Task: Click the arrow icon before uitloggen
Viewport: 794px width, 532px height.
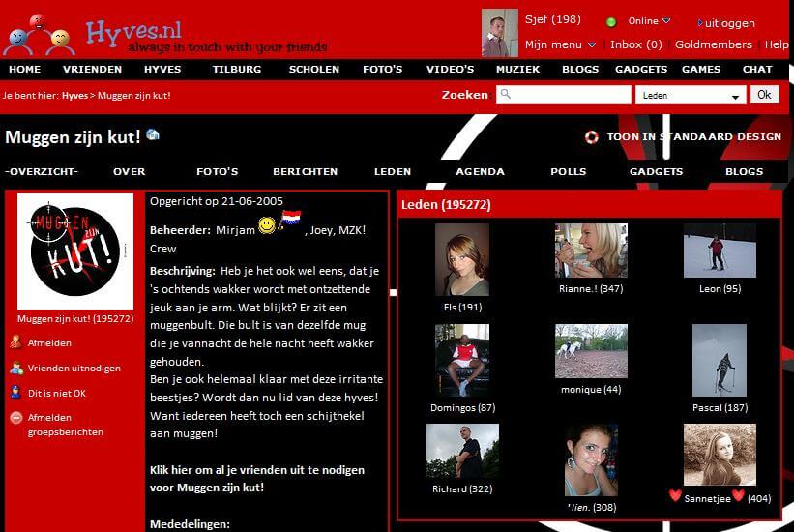Action: coord(700,23)
